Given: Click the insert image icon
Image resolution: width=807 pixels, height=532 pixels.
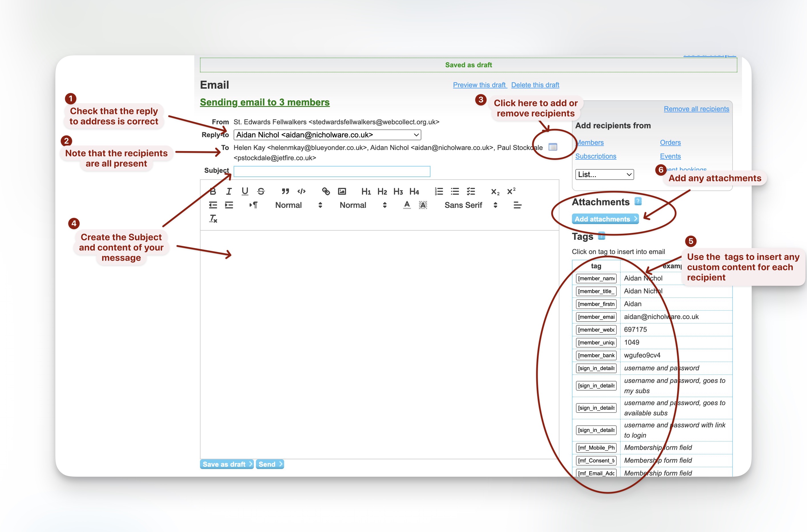Looking at the screenshot, I should (x=342, y=191).
